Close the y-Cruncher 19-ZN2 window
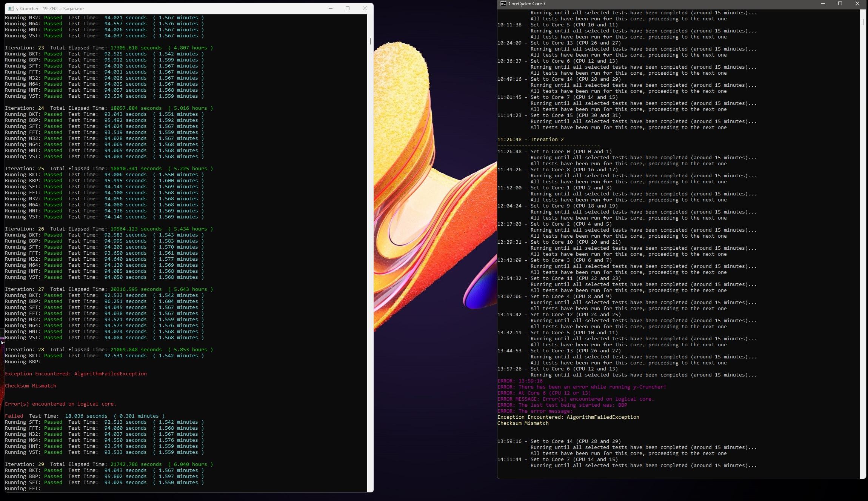The width and height of the screenshot is (868, 501). [x=365, y=8]
